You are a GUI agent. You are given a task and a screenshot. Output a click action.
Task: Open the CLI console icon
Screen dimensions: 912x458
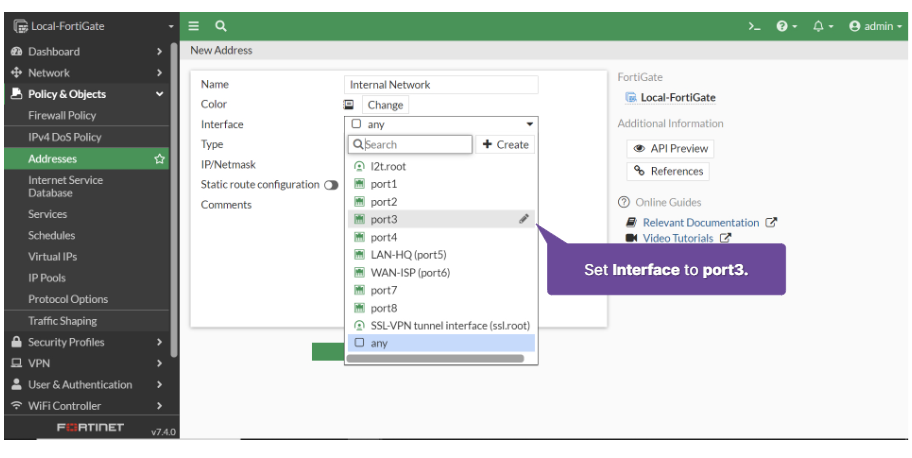point(754,26)
